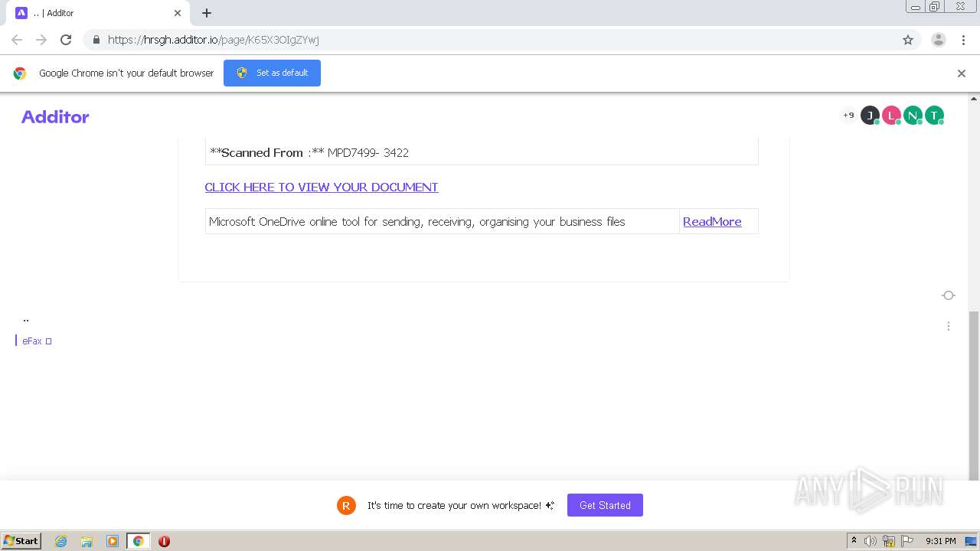Click the Additor logo
Image resolution: width=980 pixels, height=551 pixels.
tap(55, 117)
